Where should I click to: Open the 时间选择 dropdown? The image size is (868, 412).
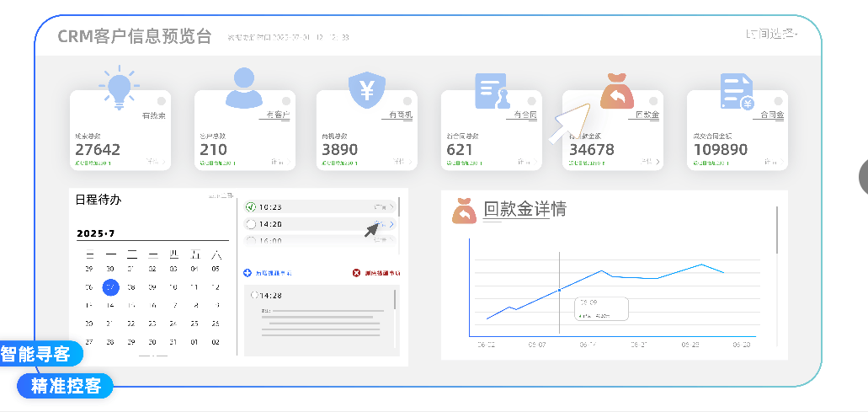click(x=770, y=34)
